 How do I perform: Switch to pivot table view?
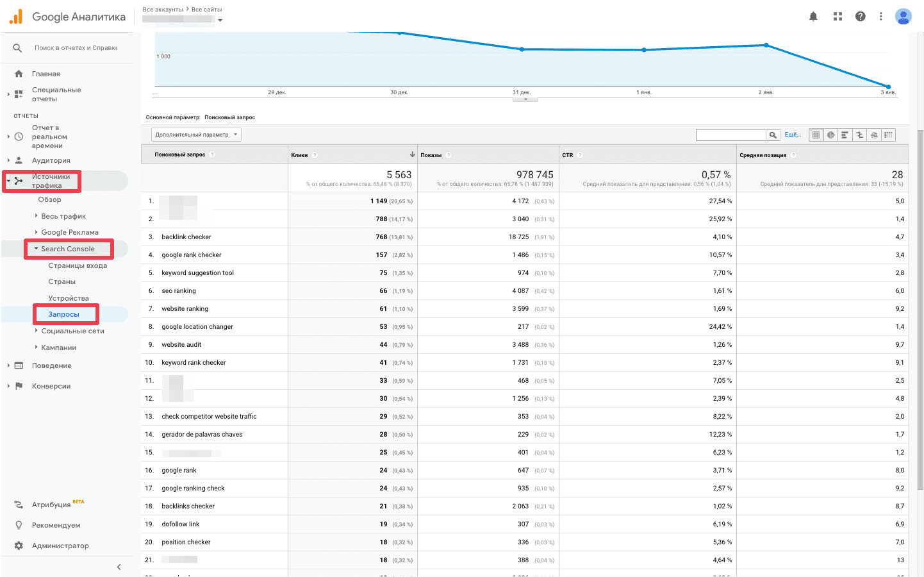(x=888, y=135)
